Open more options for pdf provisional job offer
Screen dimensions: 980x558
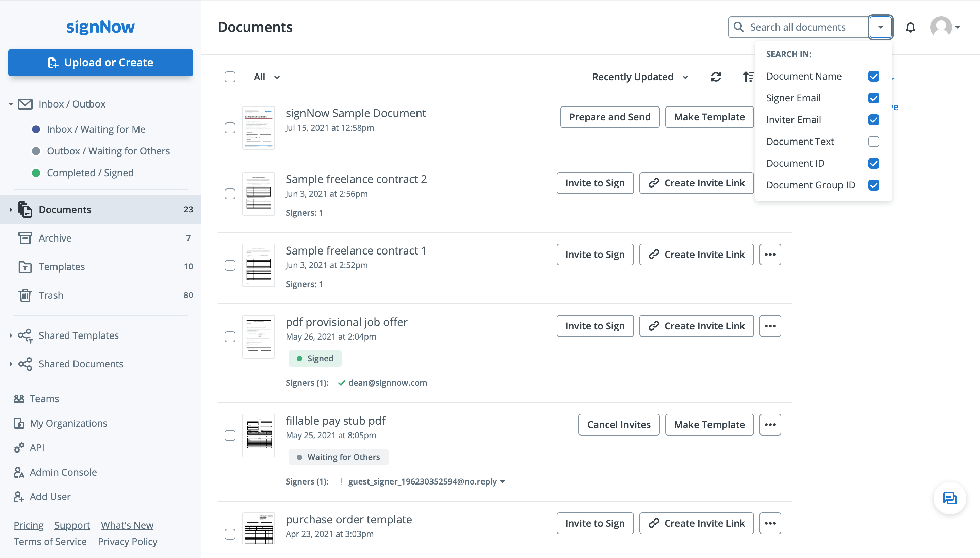pos(770,326)
